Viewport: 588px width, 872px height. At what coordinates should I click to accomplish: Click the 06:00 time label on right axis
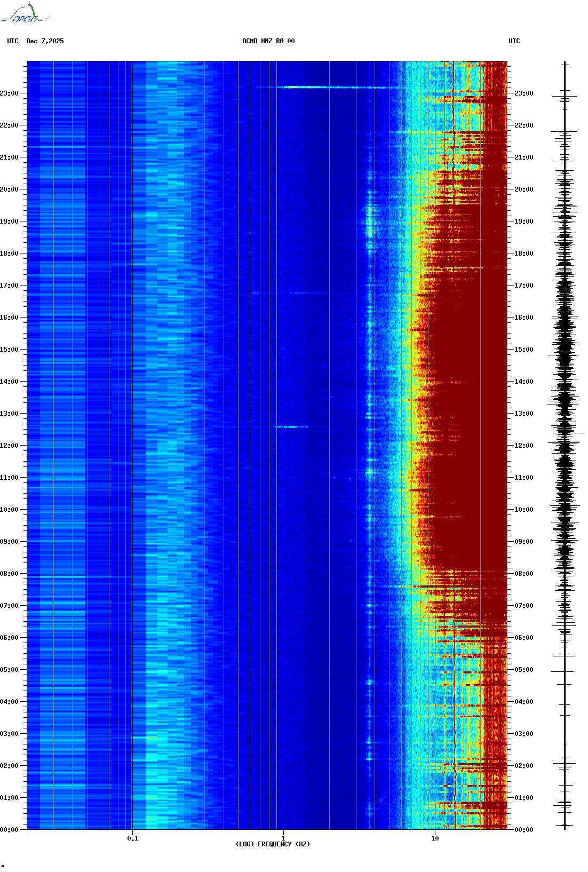523,638
